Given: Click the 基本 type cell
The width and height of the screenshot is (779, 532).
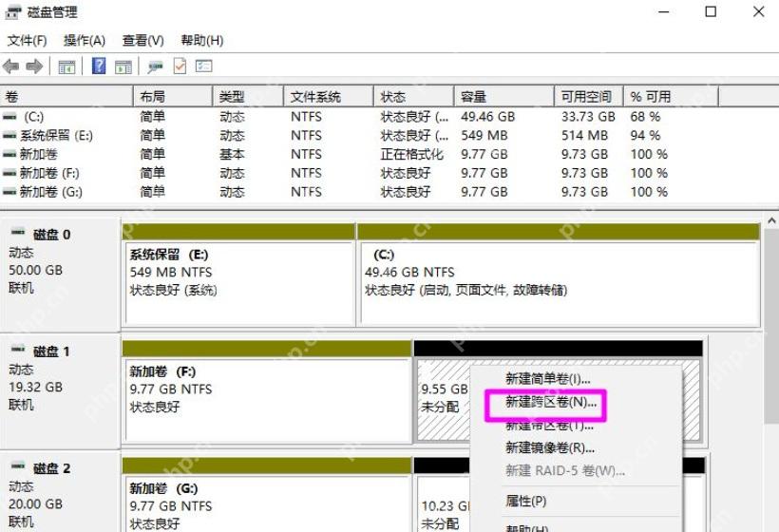Looking at the screenshot, I should (x=232, y=155).
